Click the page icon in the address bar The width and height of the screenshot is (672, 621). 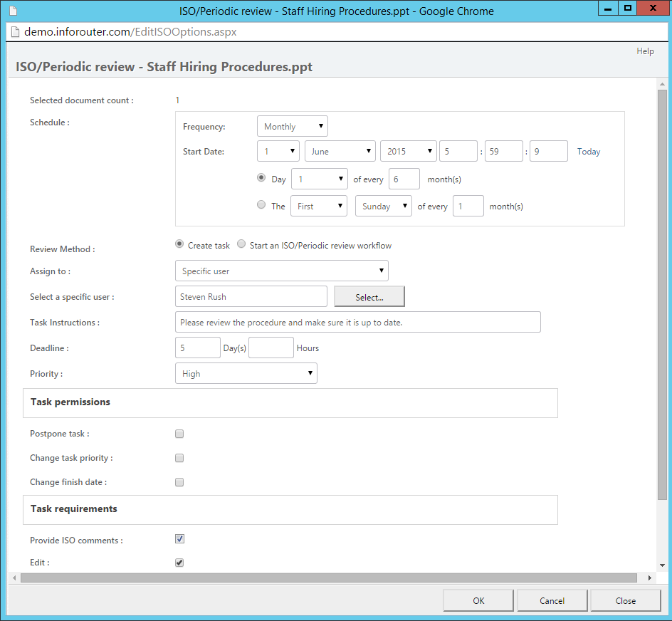point(15,32)
